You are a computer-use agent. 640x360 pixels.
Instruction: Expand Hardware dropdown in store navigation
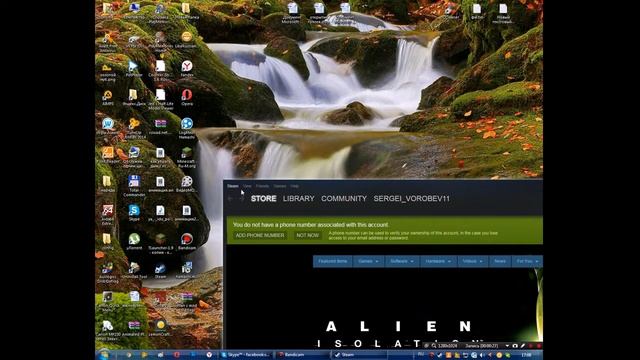point(438,261)
